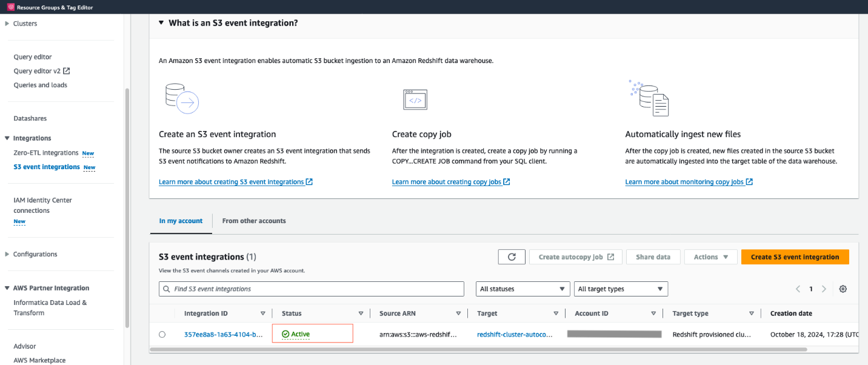Image resolution: width=868 pixels, height=365 pixels.
Task: Open the All target types filter dropdown
Action: [621, 289]
